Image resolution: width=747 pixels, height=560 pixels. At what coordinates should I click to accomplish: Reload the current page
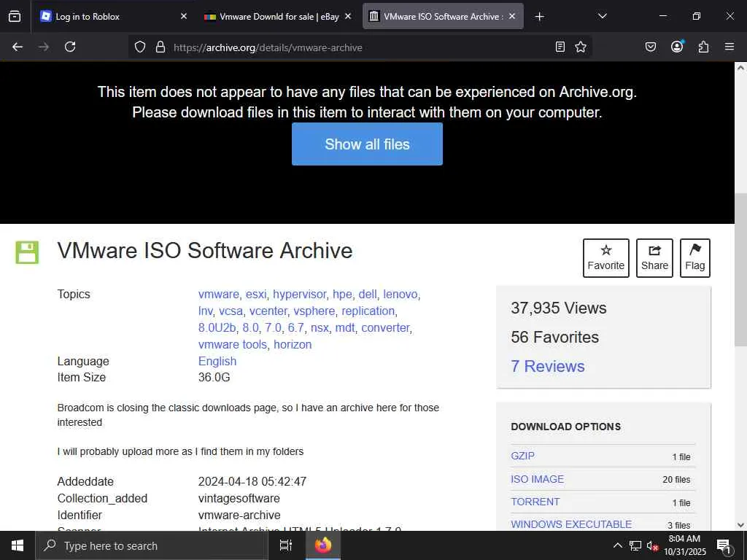point(70,47)
